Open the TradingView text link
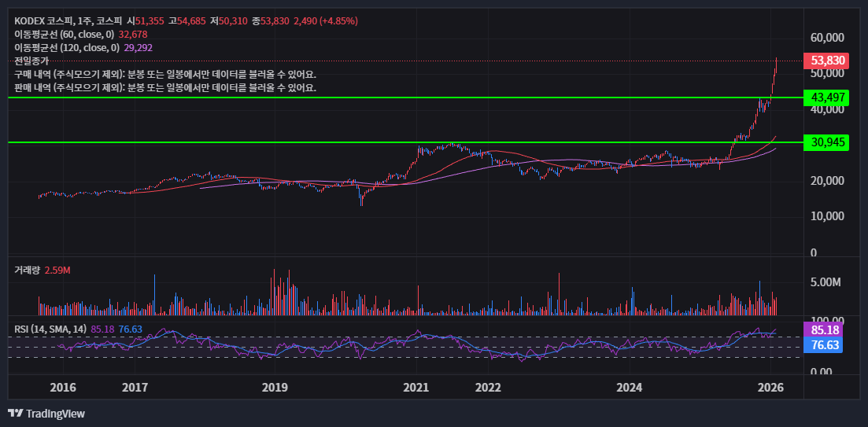The width and height of the screenshot is (868, 427). (x=55, y=414)
